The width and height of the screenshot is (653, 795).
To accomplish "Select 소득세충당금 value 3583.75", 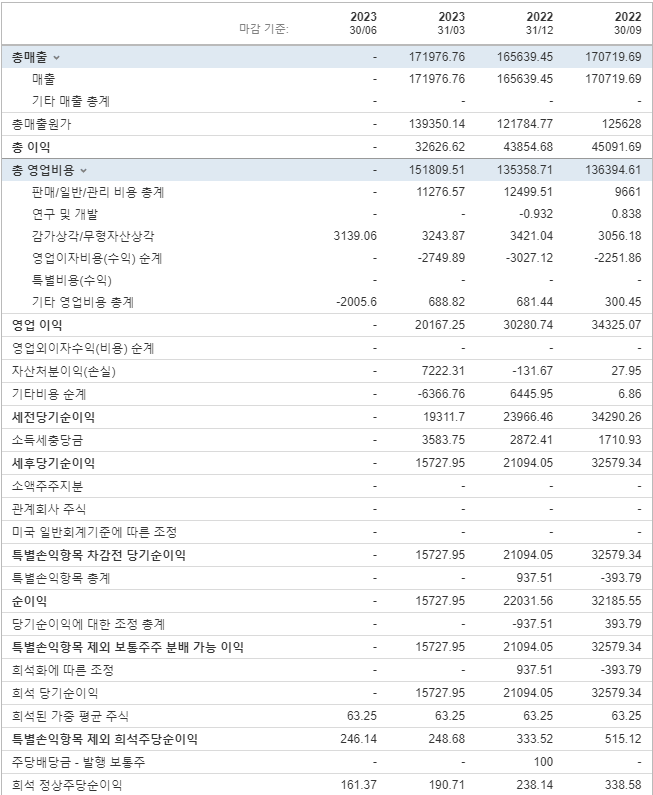I will pos(444,440).
